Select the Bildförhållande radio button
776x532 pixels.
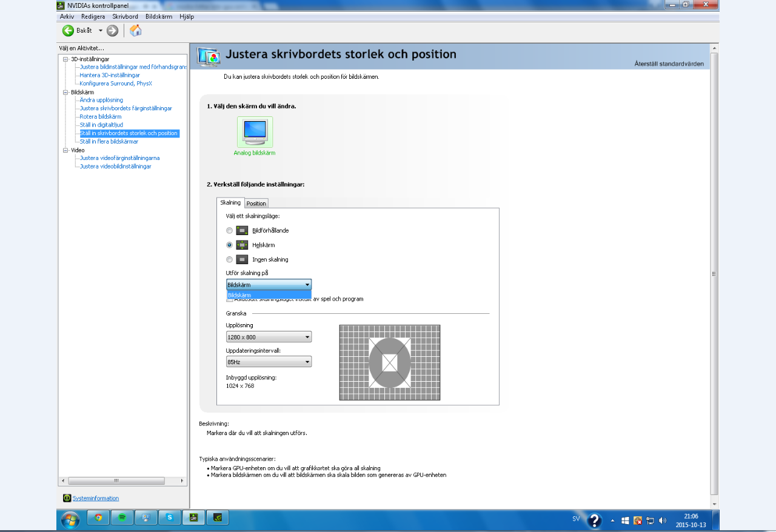(229, 230)
